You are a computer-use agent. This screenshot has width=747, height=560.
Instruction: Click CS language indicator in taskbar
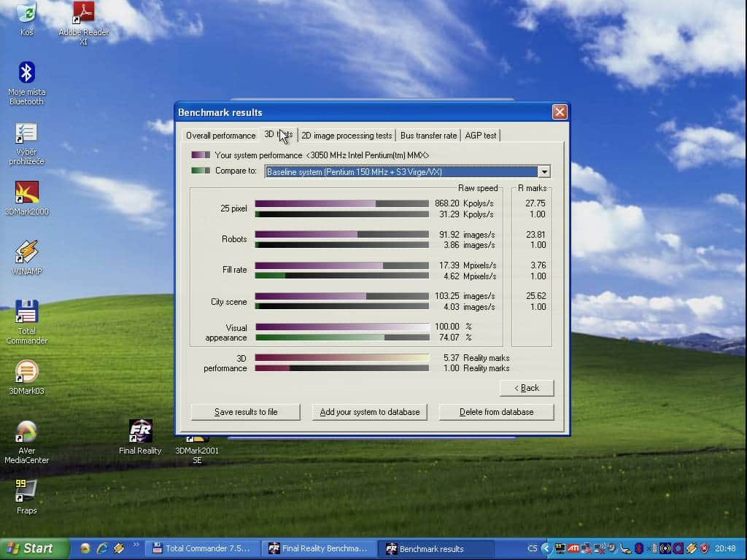tap(532, 548)
